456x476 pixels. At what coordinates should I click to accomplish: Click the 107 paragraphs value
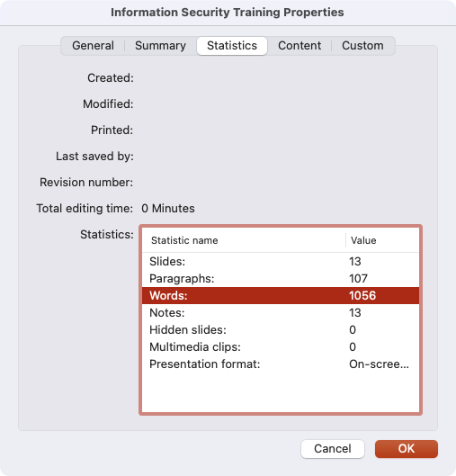(358, 278)
